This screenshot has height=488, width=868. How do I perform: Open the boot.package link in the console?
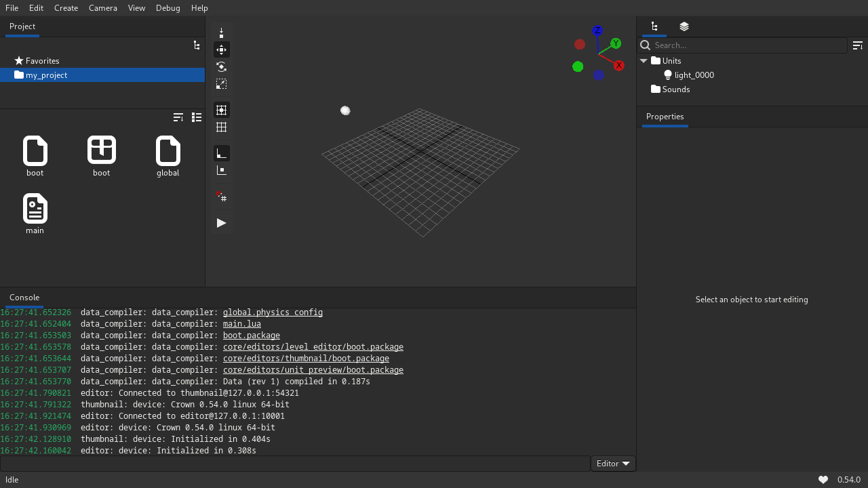[x=251, y=335]
